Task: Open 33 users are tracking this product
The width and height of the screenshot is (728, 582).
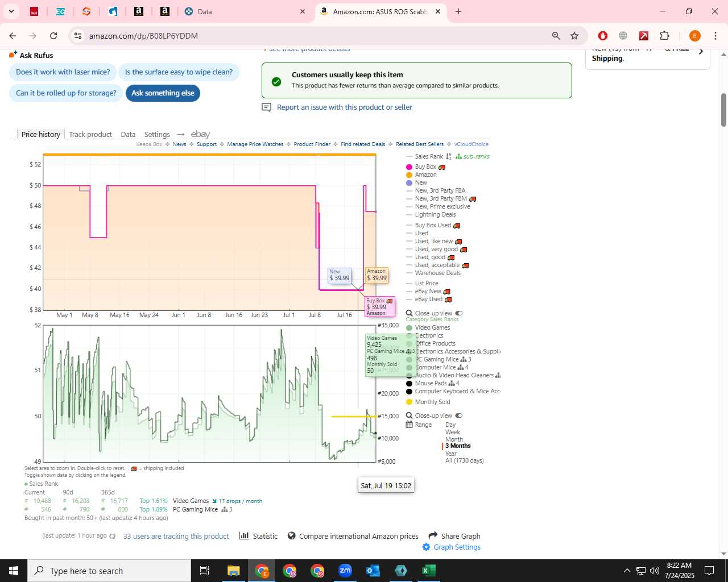Action: [176, 537]
